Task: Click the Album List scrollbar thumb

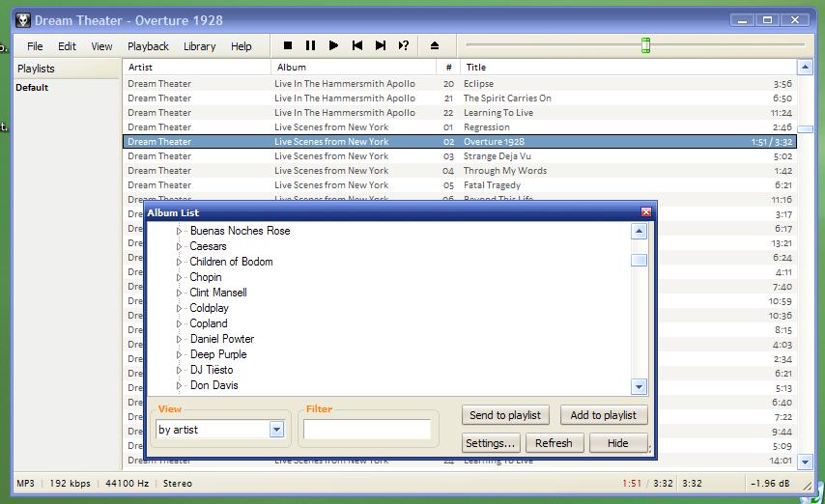Action: click(639, 260)
